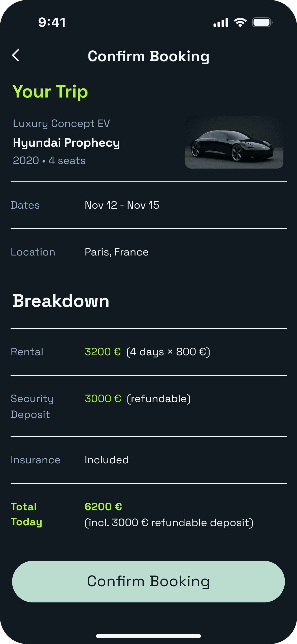This screenshot has width=297, height=644.
Task: Tap the 9:41 clock in status bar
Action: pos(52,22)
